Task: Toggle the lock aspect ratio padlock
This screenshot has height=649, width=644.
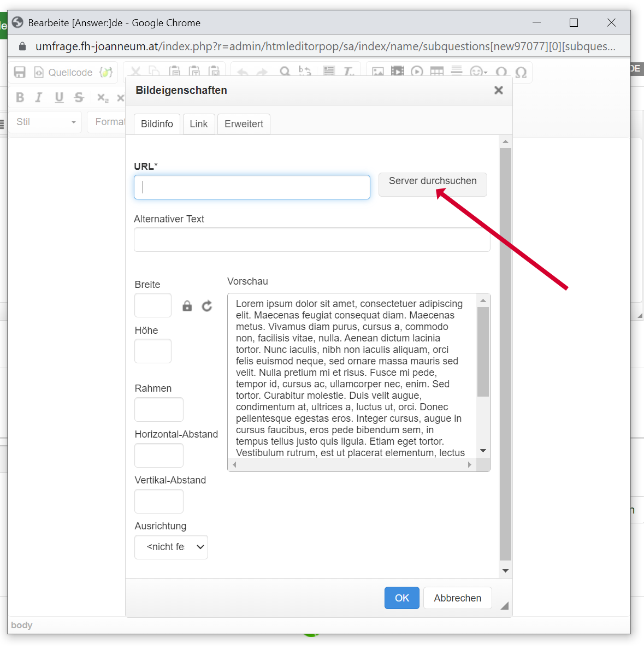Action: [x=187, y=306]
